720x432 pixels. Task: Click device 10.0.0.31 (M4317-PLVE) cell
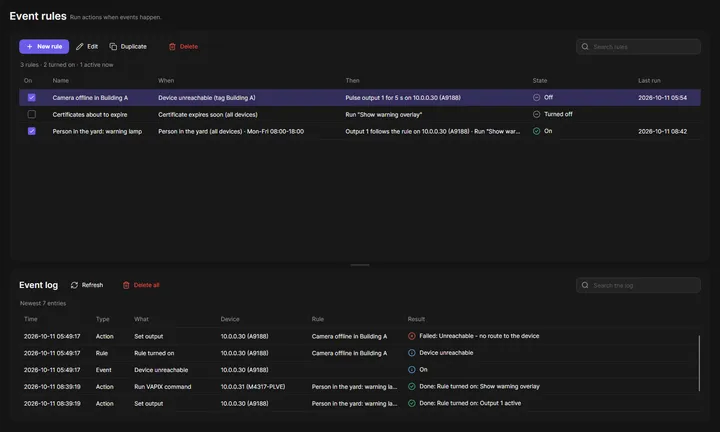point(253,387)
